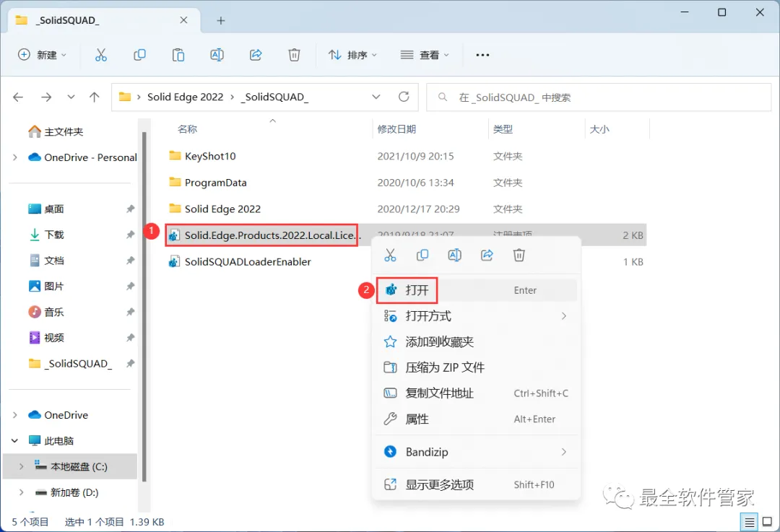Image resolution: width=780 pixels, height=532 pixels.
Task: Go up one folder level arrow
Action: [94, 97]
